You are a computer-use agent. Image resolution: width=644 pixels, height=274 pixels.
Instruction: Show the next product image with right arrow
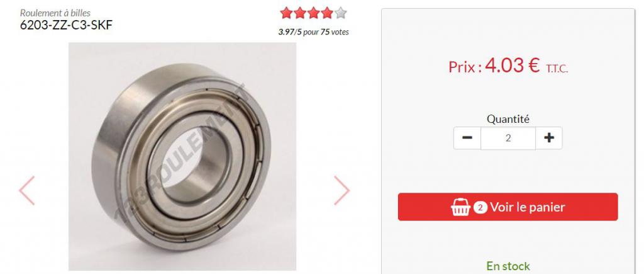[341, 190]
